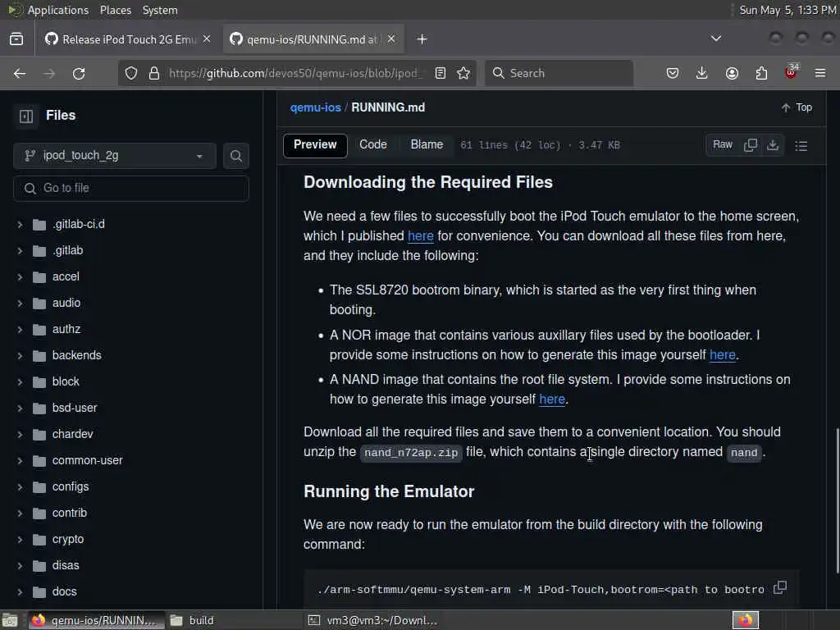
Task: Open the document outline list icon
Action: (801, 146)
